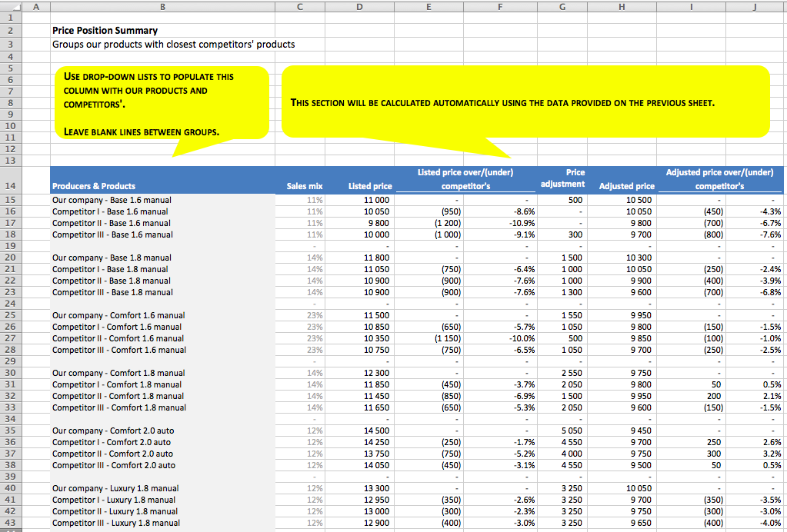This screenshot has width=787, height=532.
Task: Click the 'Price adjustment' header cell
Action: tap(562, 178)
